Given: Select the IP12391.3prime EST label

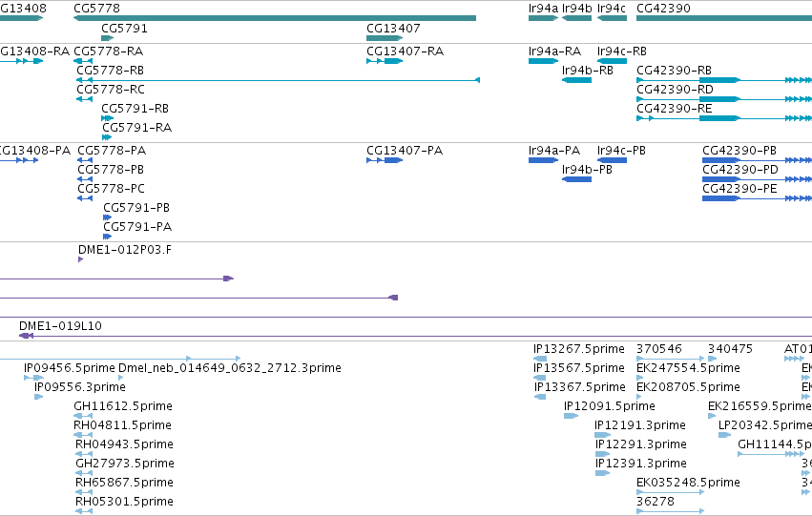Looking at the screenshot, I should [641, 464].
